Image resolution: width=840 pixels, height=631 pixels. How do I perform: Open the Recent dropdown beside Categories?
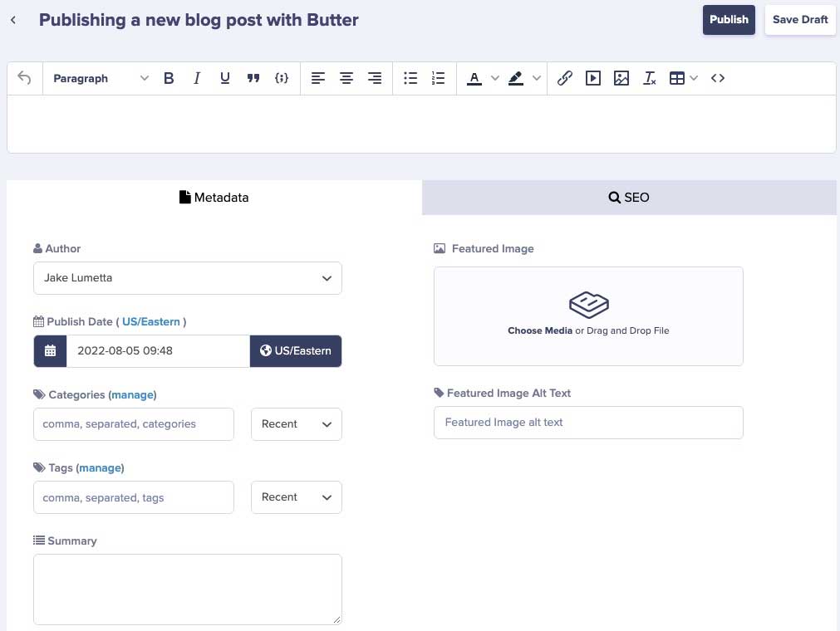pos(296,423)
